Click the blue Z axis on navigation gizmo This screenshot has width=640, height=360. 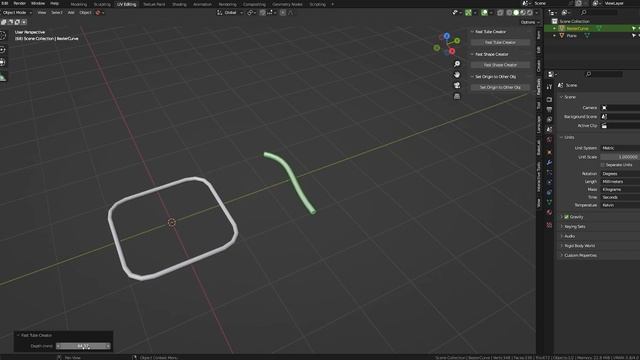[447, 36]
